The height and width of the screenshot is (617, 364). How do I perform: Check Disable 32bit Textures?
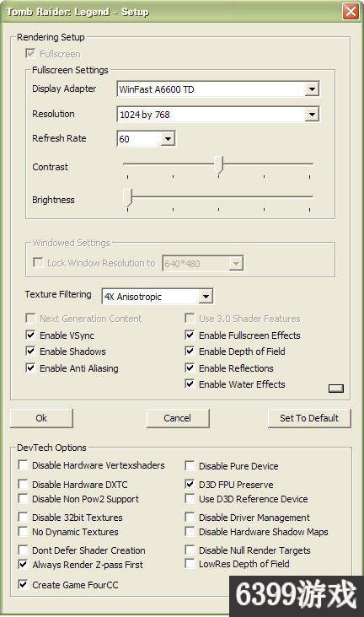pyautogui.click(x=23, y=517)
